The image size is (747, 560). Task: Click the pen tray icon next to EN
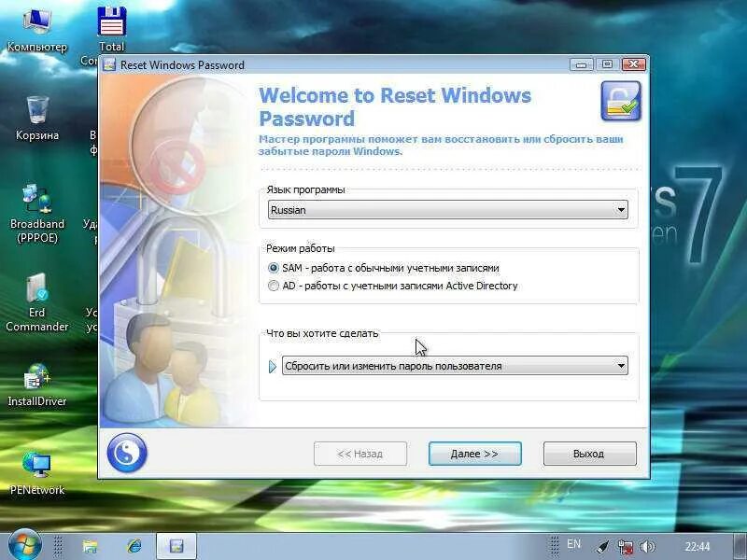coord(602,547)
